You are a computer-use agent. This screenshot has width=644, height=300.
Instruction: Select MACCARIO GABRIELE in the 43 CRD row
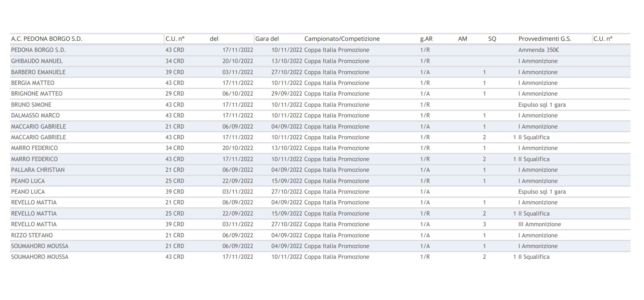point(38,137)
